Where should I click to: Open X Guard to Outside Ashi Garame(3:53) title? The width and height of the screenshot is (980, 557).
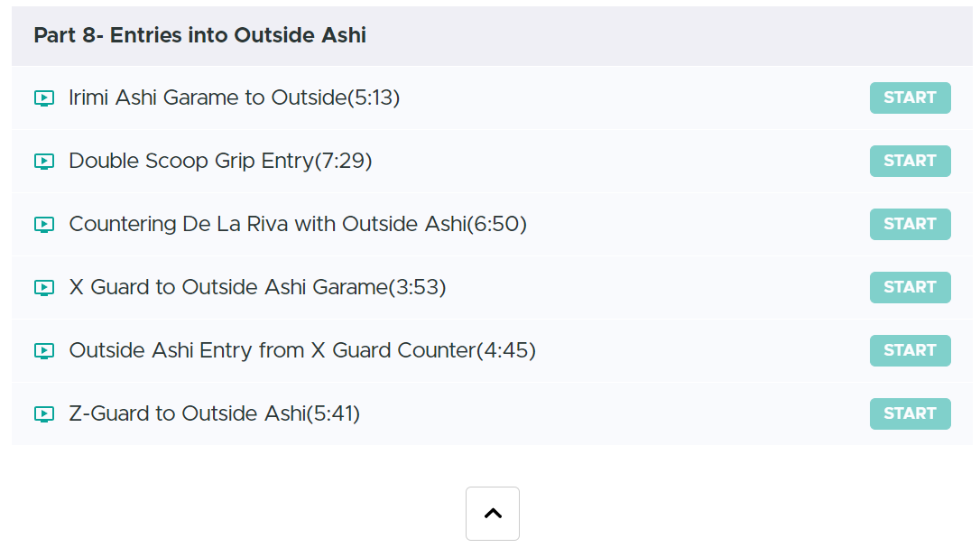pyautogui.click(x=257, y=287)
